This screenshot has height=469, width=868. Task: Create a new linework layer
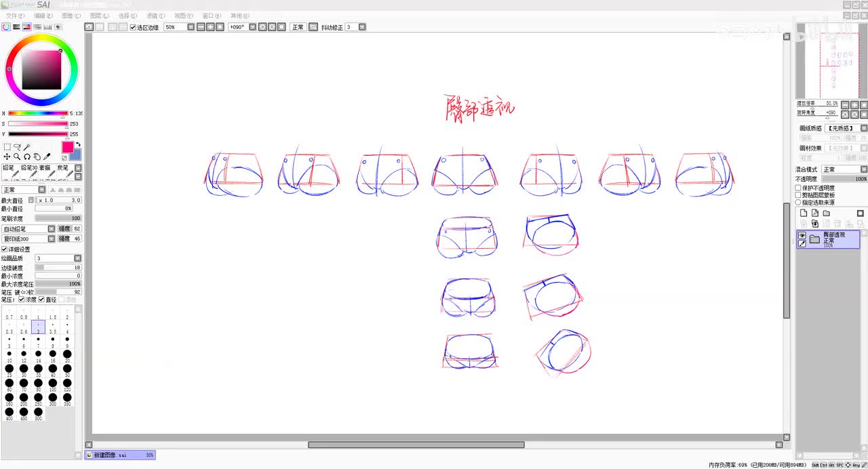pos(815,213)
